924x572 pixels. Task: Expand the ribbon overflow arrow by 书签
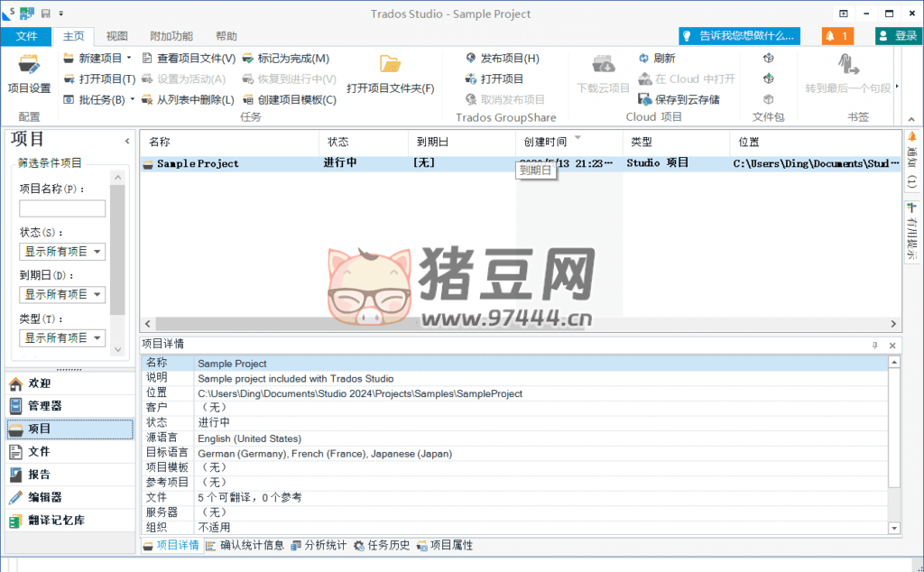[x=897, y=86]
